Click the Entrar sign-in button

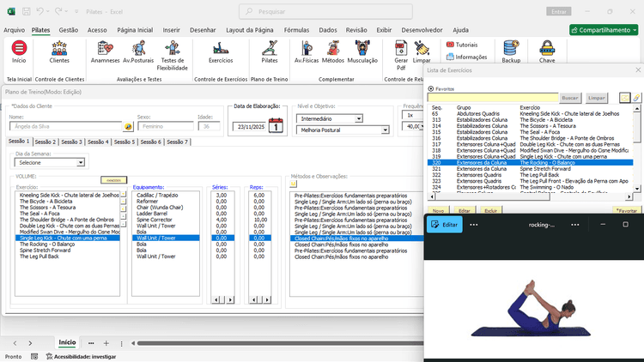tap(559, 12)
